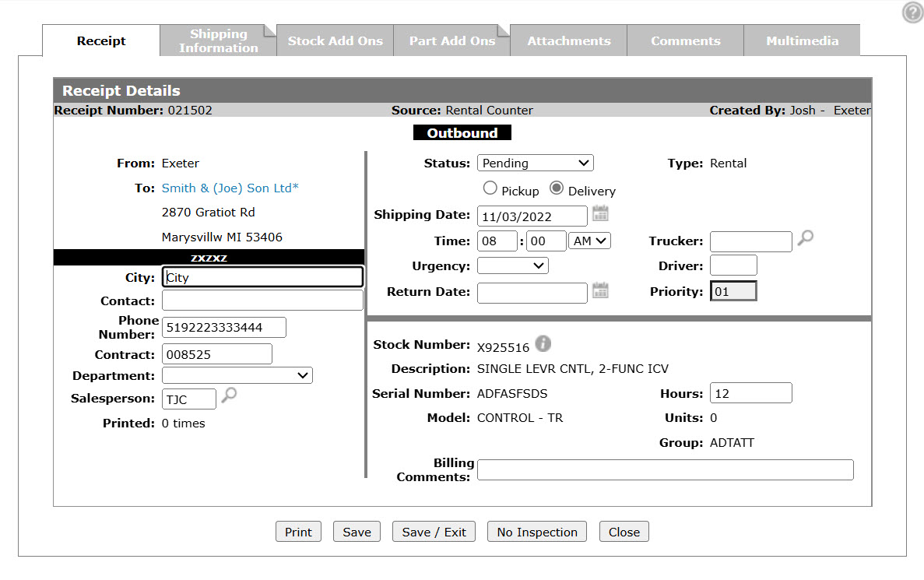This screenshot has width=924, height=580.
Task: Open the AM/PM dropdown
Action: 589,241
